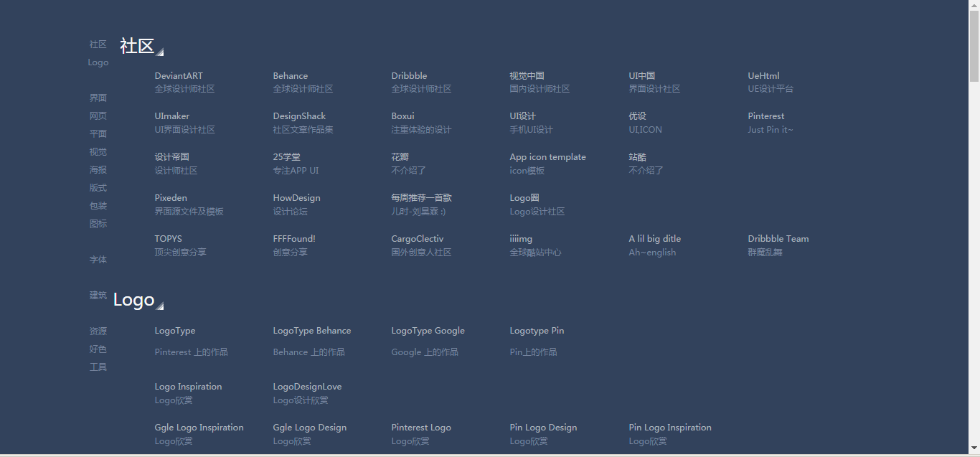
Task: Jump to 海报 section in sidebar
Action: 98,170
